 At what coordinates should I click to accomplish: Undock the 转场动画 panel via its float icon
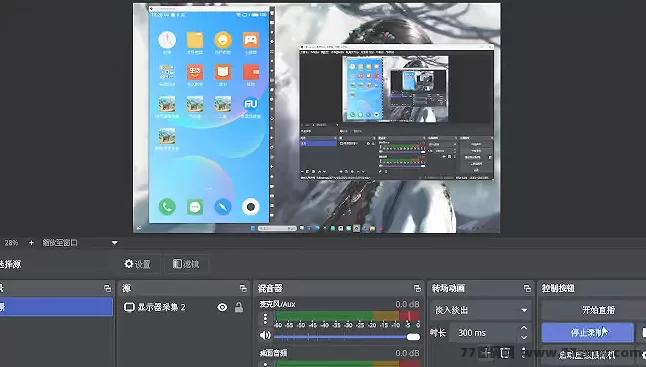(527, 288)
